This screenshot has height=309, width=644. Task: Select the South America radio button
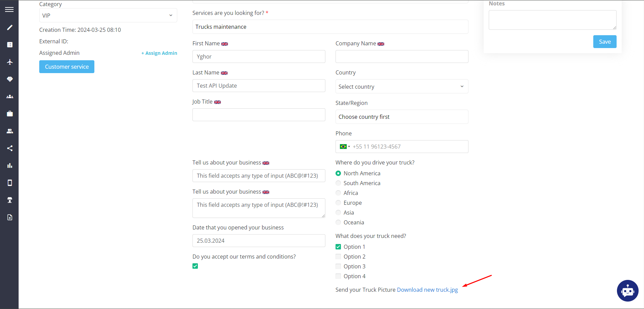click(338, 183)
